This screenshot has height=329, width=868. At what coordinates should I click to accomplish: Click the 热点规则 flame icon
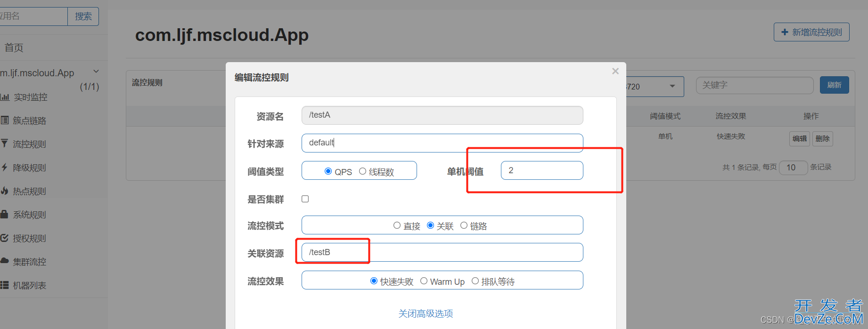click(x=5, y=191)
